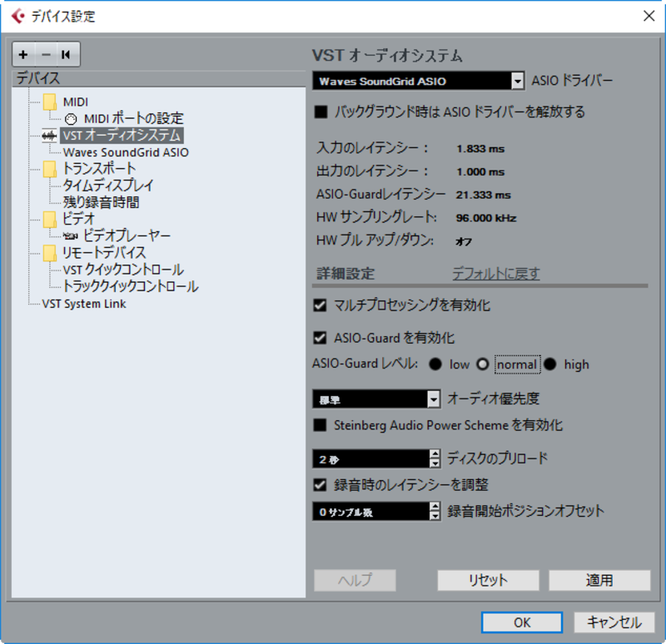Select タイムディスプレイ tree item
The width and height of the screenshot is (666, 644).
(108, 186)
